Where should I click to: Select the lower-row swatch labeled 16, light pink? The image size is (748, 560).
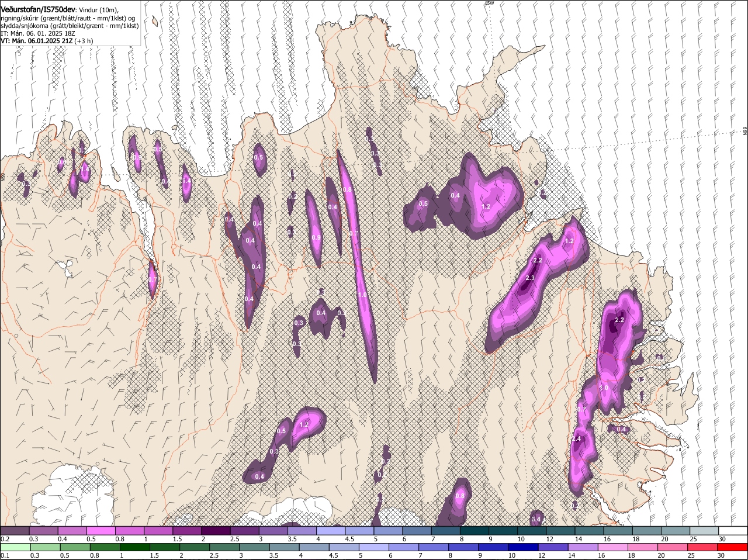(614, 547)
